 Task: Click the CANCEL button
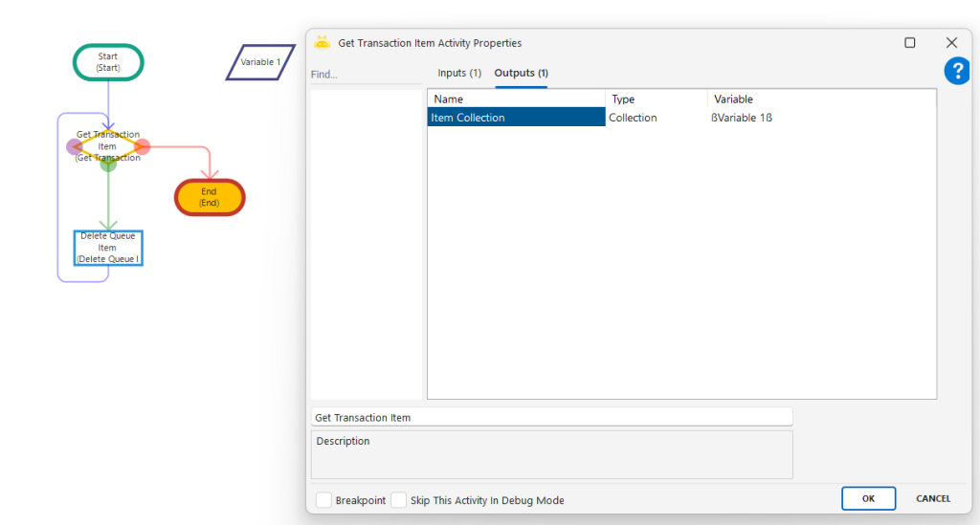(x=932, y=498)
